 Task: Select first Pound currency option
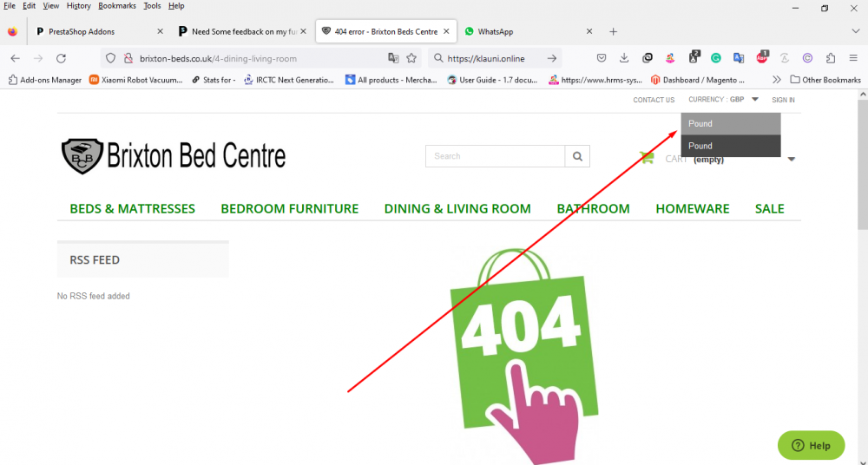(x=731, y=124)
